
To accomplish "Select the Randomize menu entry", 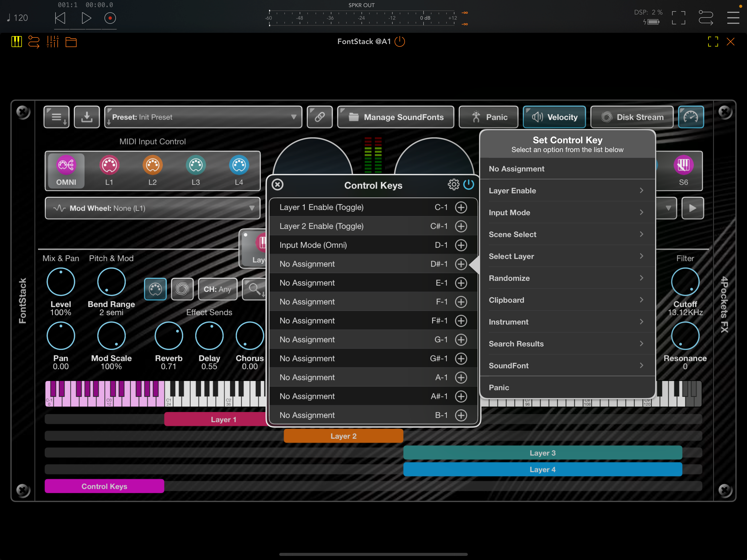I will 567,278.
